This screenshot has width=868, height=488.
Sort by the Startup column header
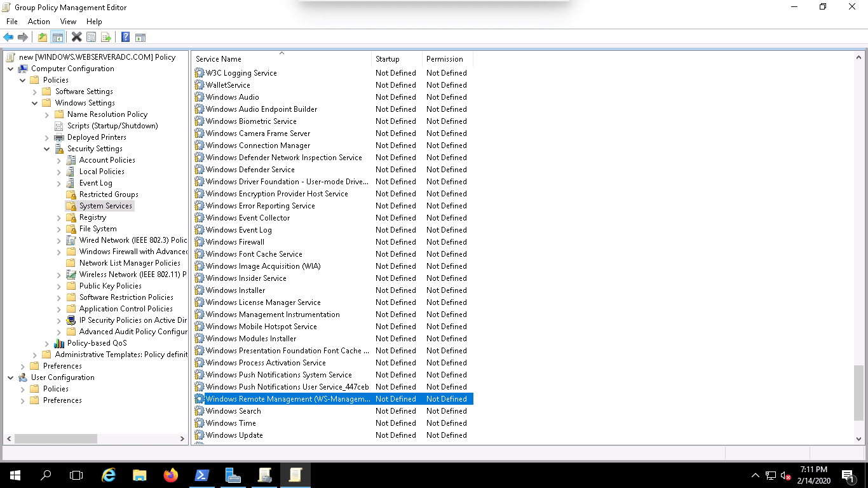tap(397, 59)
